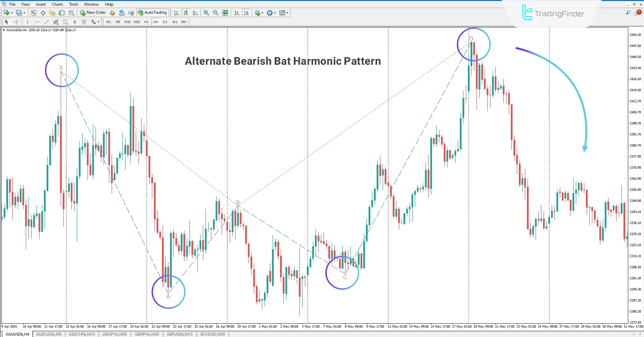Open the Charts menu
Screen dimensions: 644x337
(57, 4)
